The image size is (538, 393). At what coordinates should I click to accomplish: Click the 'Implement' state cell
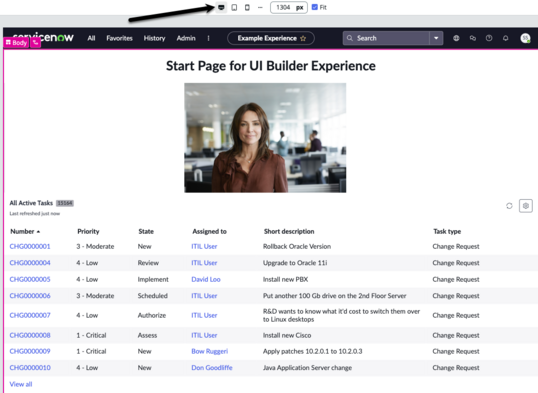click(153, 279)
